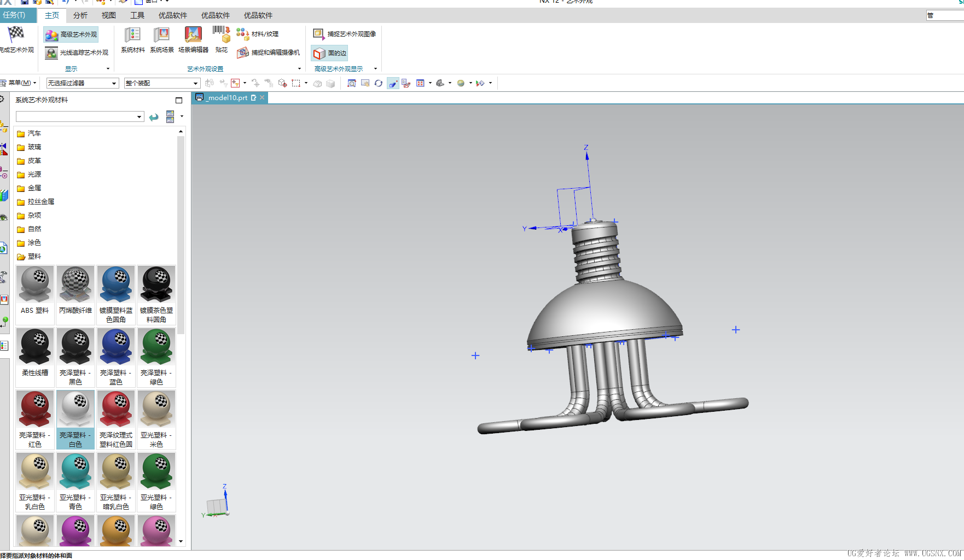Toggle the highlighted perspective view icon
The width and height of the screenshot is (964, 560).
(x=393, y=83)
